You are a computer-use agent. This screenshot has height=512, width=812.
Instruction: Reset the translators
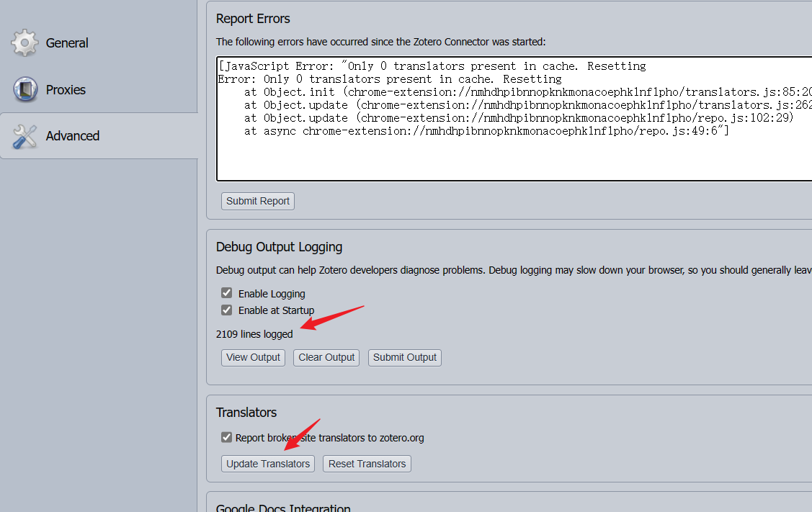pyautogui.click(x=367, y=463)
